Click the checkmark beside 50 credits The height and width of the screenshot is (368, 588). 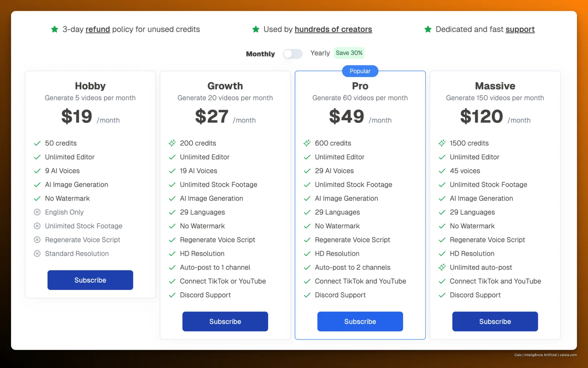click(x=37, y=143)
